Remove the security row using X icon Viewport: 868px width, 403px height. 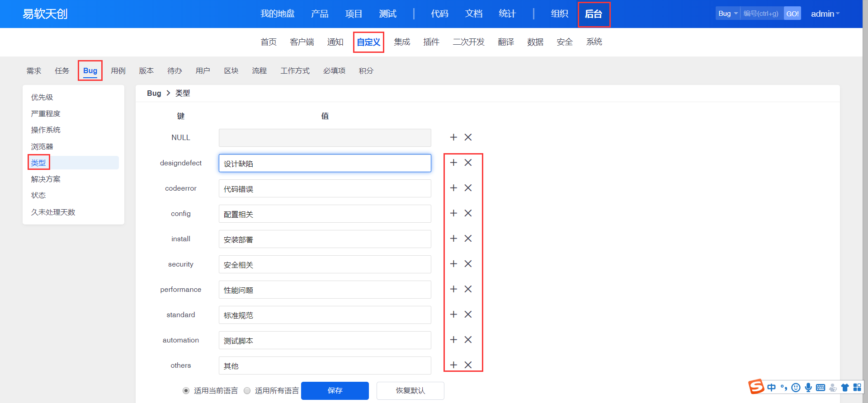[468, 264]
